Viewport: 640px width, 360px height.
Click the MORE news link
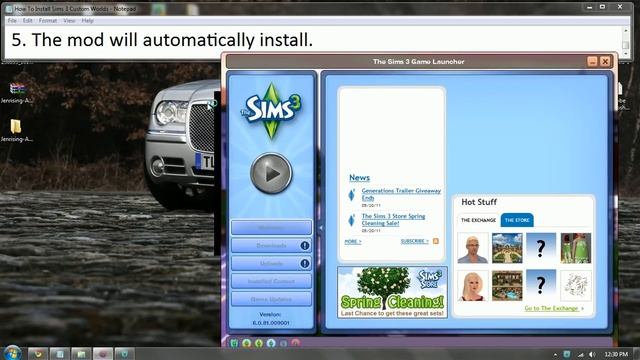(353, 242)
